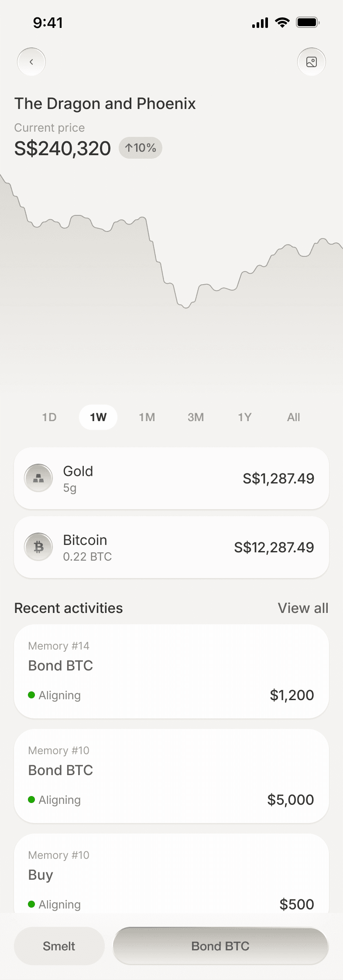Click the Wi-Fi status icon
This screenshot has width=343, height=980.
[282, 22]
